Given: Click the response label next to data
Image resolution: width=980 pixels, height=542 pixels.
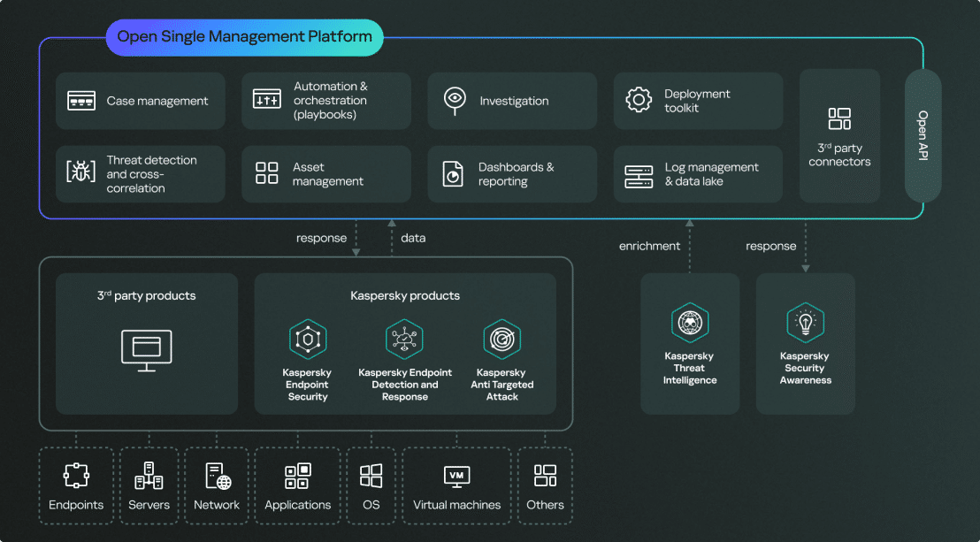Looking at the screenshot, I should click(321, 238).
